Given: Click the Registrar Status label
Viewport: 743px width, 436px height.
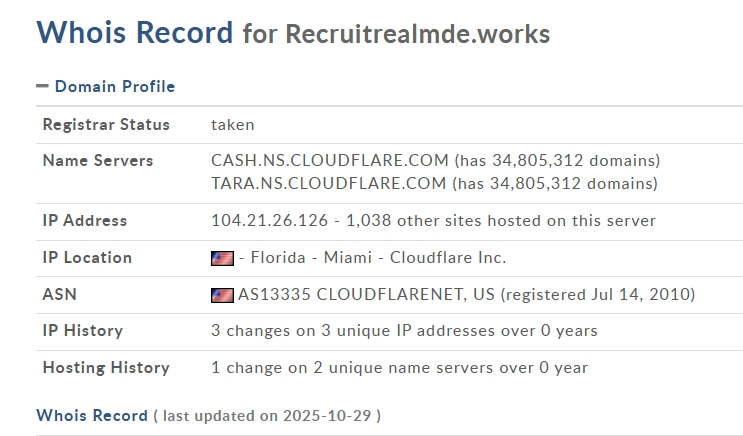Looking at the screenshot, I should [x=106, y=125].
